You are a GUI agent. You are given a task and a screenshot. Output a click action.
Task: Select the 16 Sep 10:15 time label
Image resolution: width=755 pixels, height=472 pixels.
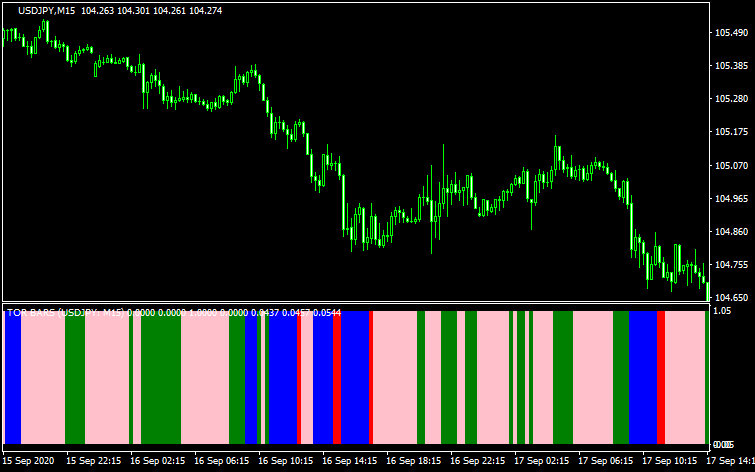click(286, 461)
